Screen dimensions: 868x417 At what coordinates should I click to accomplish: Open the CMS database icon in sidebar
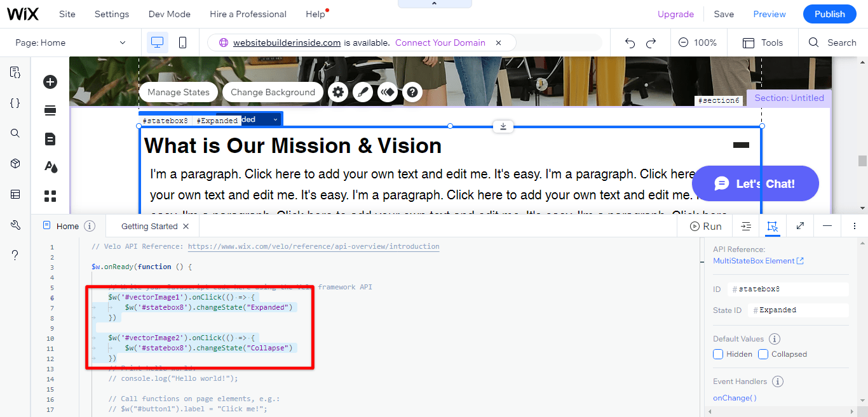pos(15,194)
